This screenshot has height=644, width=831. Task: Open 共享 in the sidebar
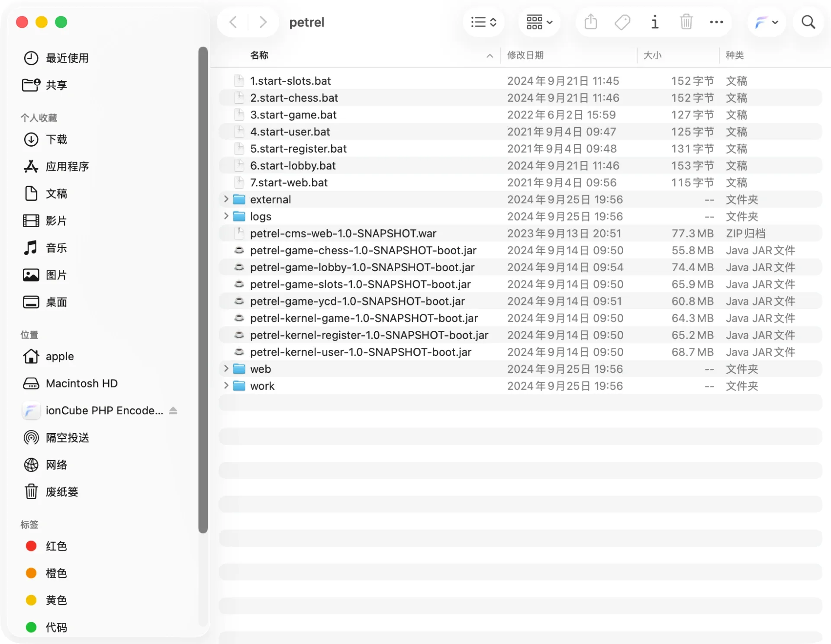point(45,85)
